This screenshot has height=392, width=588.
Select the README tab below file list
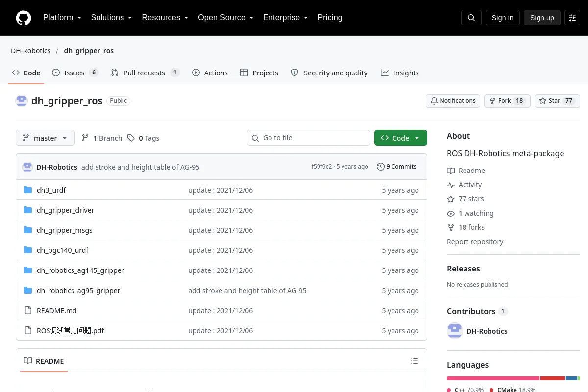click(x=44, y=361)
